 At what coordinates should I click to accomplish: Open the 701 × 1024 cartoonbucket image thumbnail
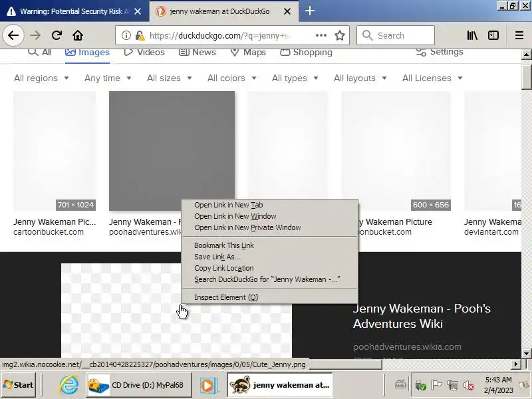coord(55,151)
